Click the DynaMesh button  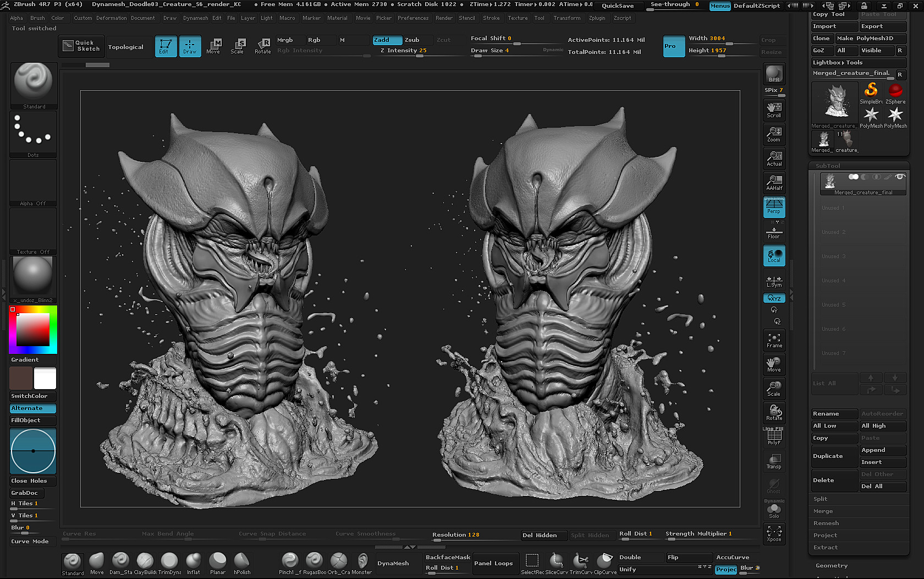pyautogui.click(x=393, y=564)
